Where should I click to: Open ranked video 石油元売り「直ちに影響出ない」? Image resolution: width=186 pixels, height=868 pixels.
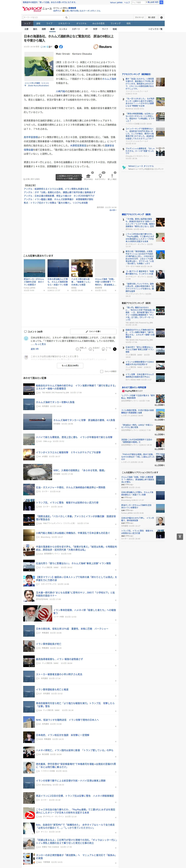(140, 349)
